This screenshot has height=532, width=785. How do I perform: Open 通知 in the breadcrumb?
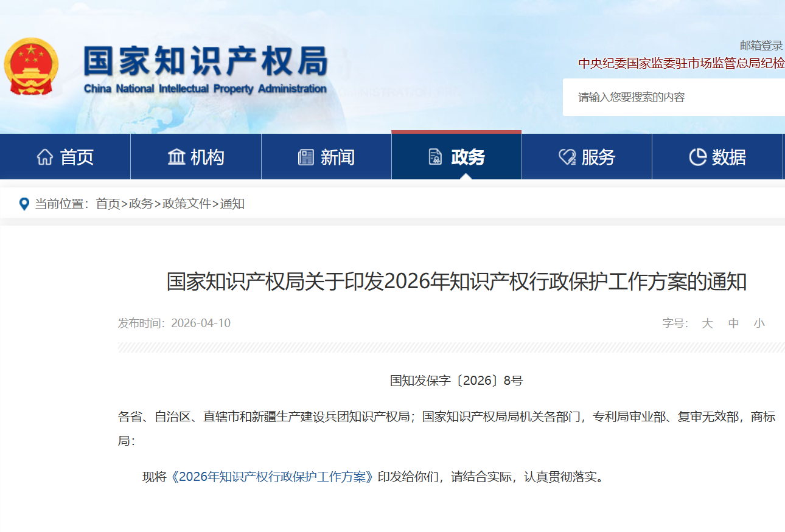232,204
